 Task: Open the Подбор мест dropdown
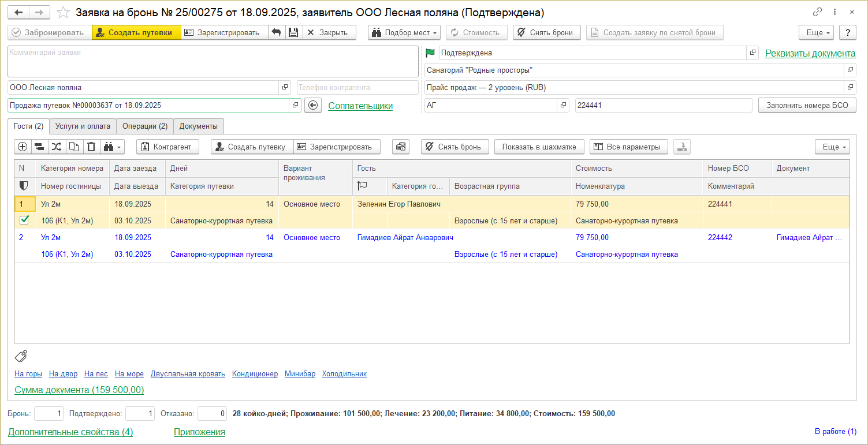[404, 32]
